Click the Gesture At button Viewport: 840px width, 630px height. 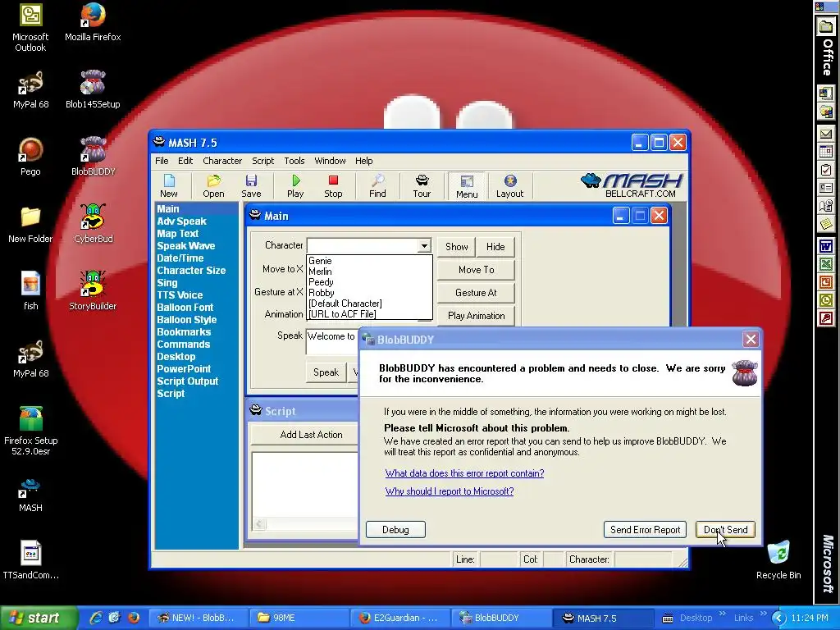click(x=477, y=293)
